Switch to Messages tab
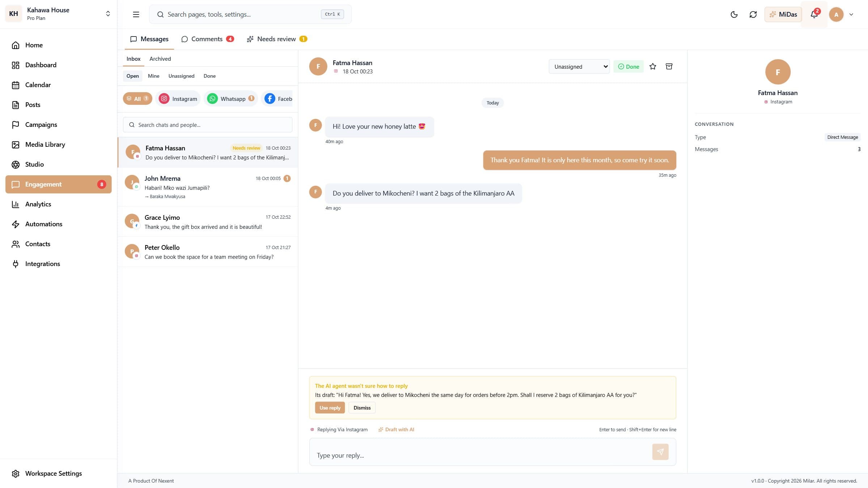 click(149, 39)
